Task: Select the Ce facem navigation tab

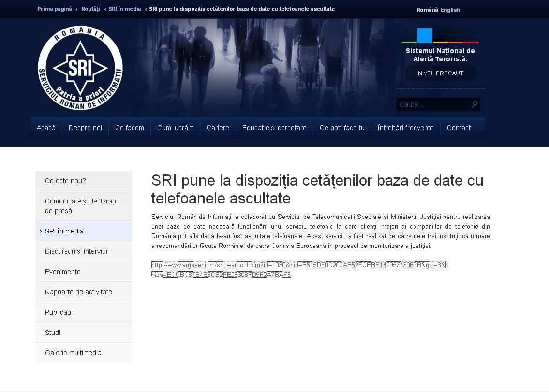Action: point(129,127)
